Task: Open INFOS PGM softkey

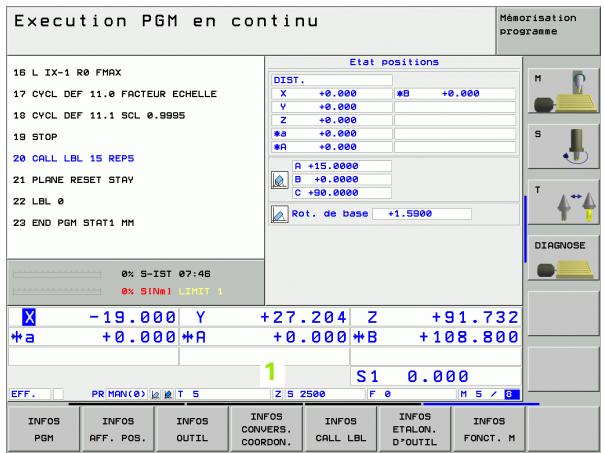Action: 44,429
